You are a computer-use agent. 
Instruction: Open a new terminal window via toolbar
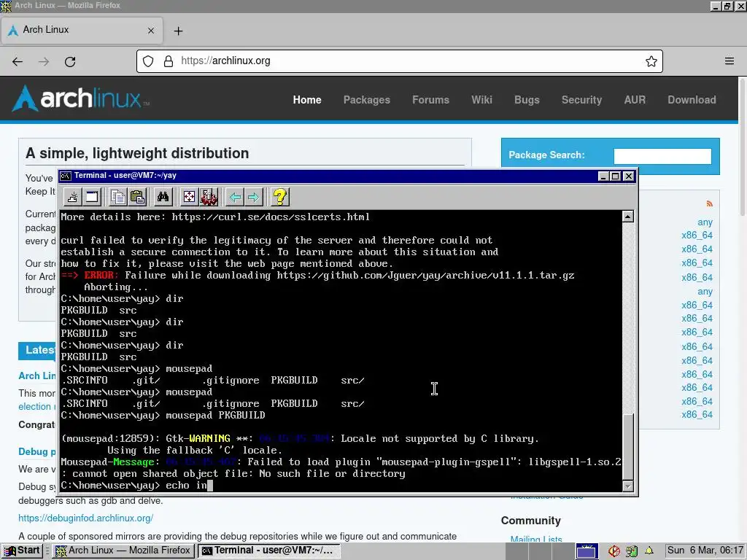(91, 197)
